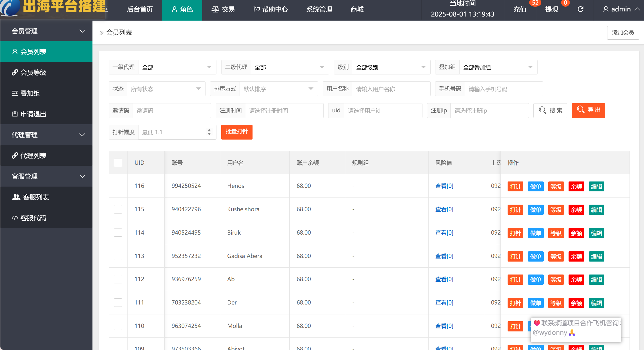Check the row checkbox for user Biruk

point(118,233)
